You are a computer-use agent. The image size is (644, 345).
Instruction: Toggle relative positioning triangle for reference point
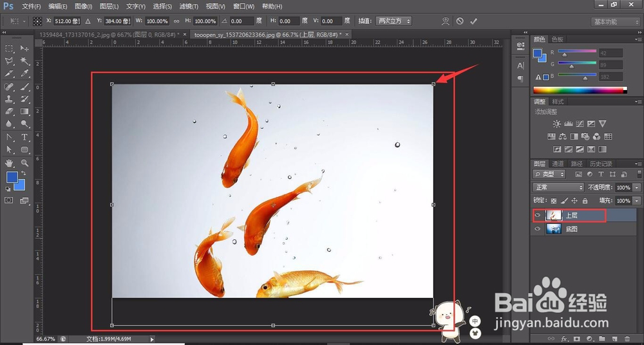click(x=88, y=21)
